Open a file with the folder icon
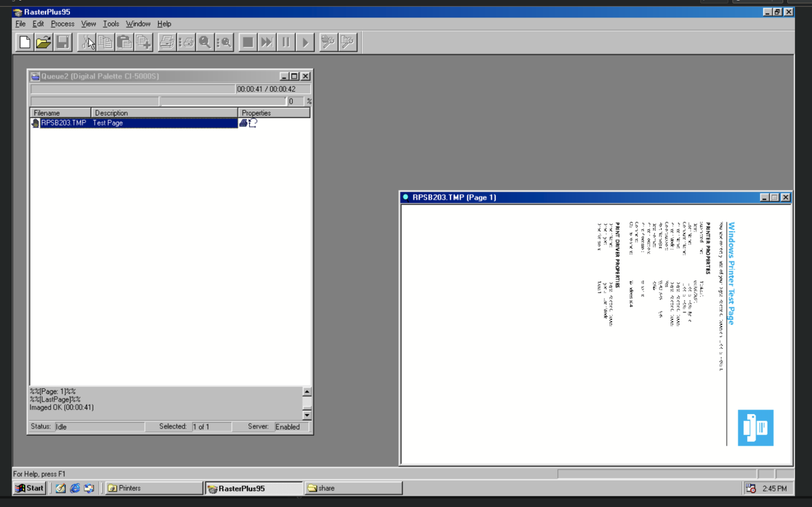This screenshot has width=812, height=507. click(x=43, y=43)
